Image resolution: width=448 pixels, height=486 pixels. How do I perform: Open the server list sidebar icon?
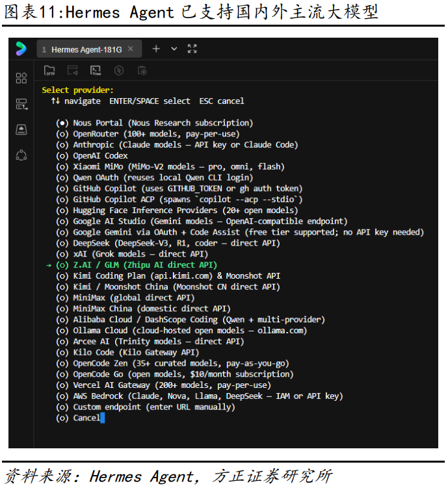pyautogui.click(x=21, y=104)
